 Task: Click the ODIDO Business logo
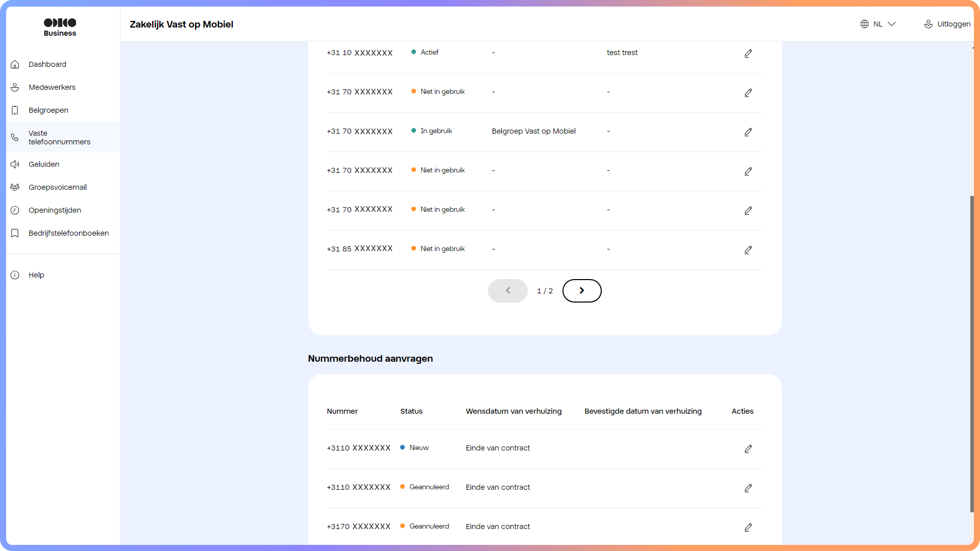pos(60,27)
